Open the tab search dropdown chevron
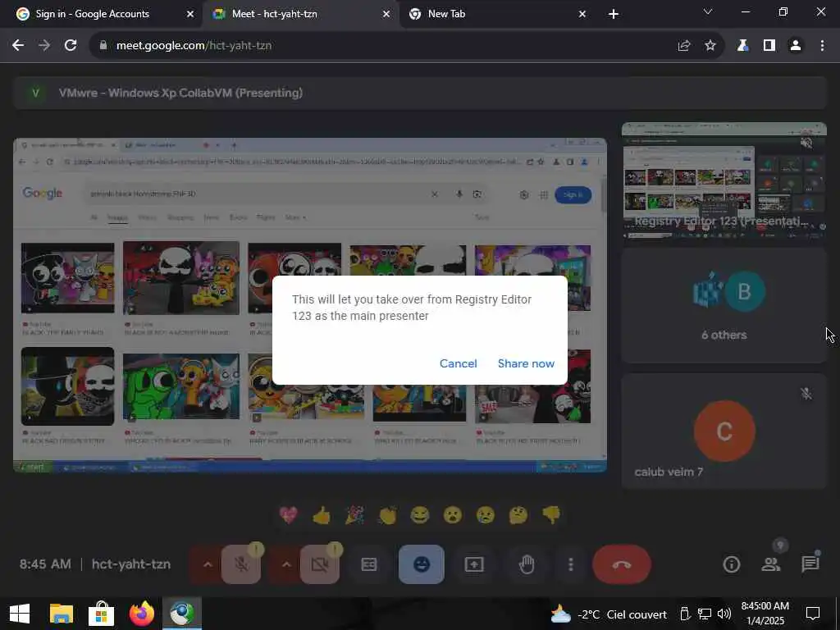This screenshot has width=840, height=630. click(708, 11)
